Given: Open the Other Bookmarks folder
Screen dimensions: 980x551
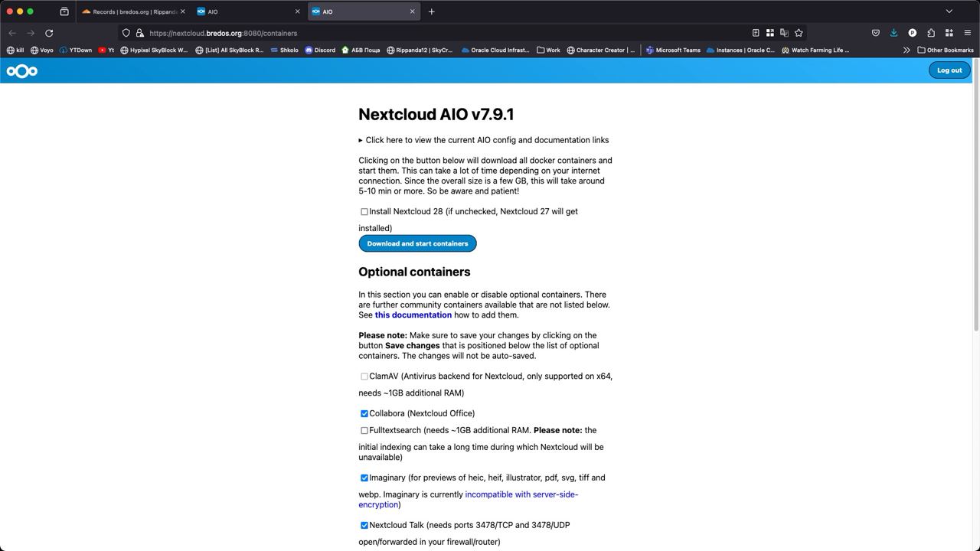Looking at the screenshot, I should [x=946, y=51].
